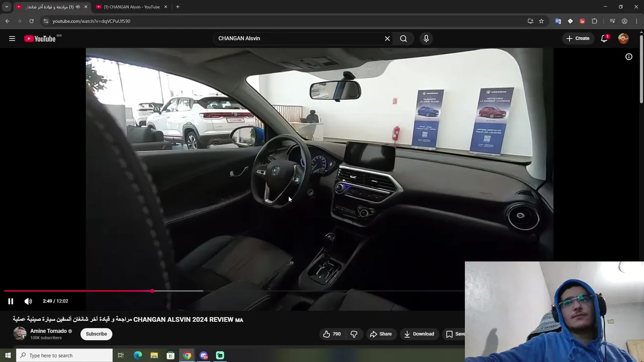Screen dimensions: 644x362
Task: Download this video
Action: [x=419, y=334]
